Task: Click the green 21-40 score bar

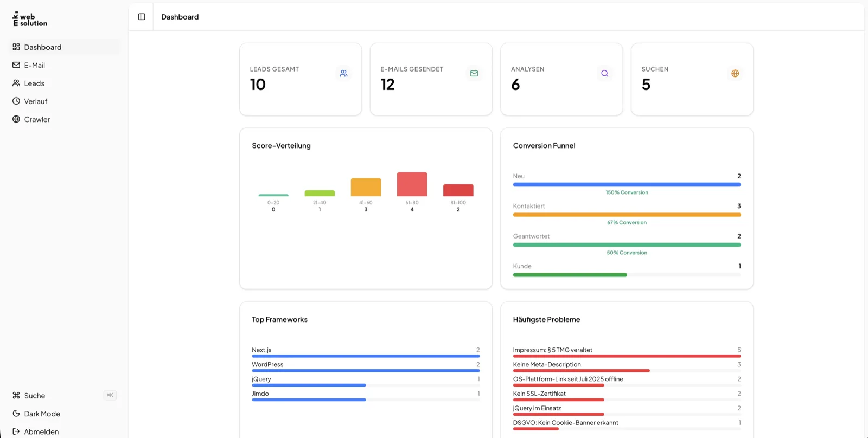Action: point(320,193)
